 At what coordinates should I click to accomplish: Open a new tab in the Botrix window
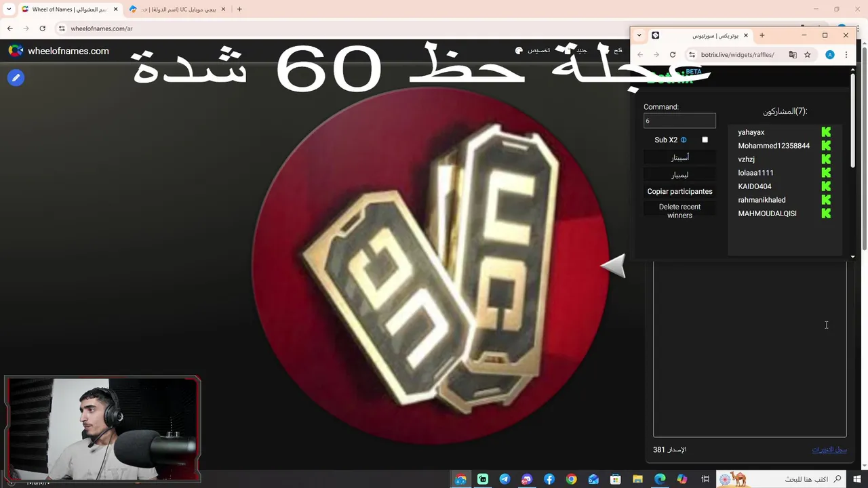pyautogui.click(x=762, y=35)
